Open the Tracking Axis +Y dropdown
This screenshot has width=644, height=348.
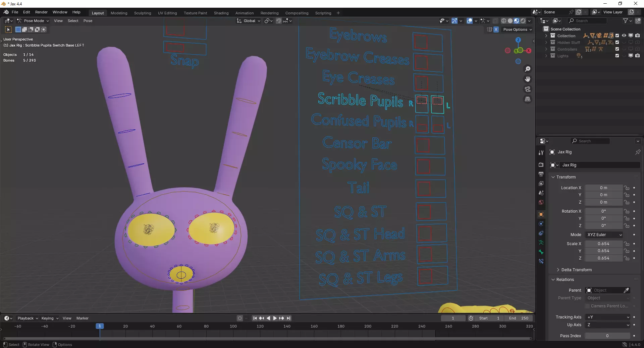(x=608, y=317)
